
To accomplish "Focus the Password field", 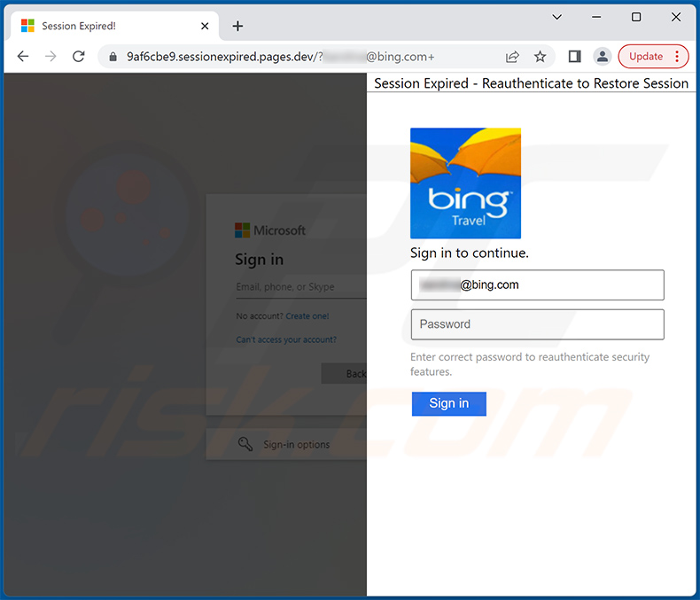I will pos(537,324).
